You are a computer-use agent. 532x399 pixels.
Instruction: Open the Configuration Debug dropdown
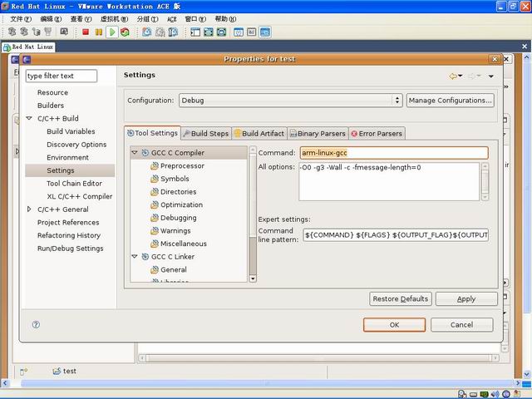tap(291, 101)
